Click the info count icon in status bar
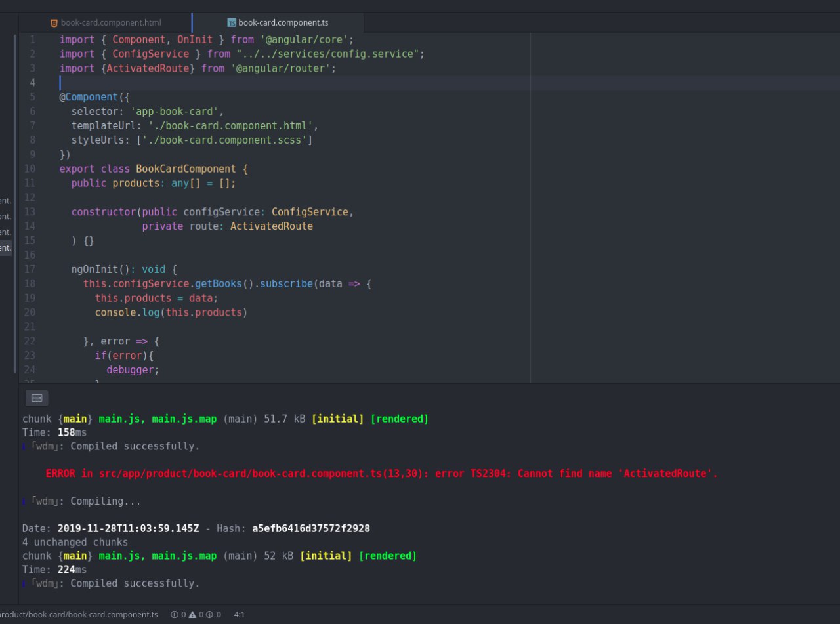Screen dimensions: 840x624 [x=209, y=615]
